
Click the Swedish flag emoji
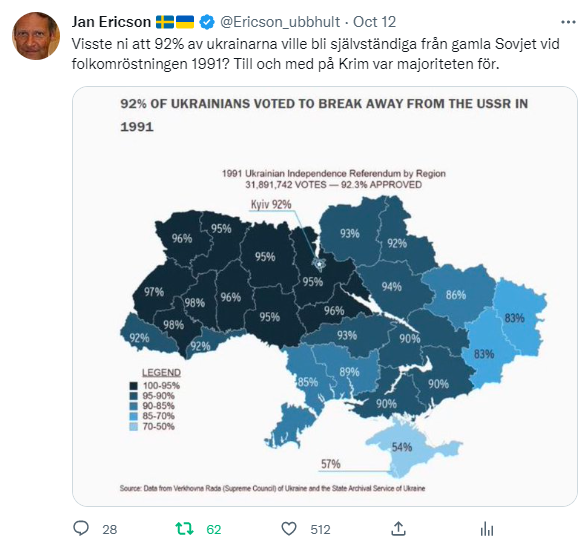click(x=165, y=22)
